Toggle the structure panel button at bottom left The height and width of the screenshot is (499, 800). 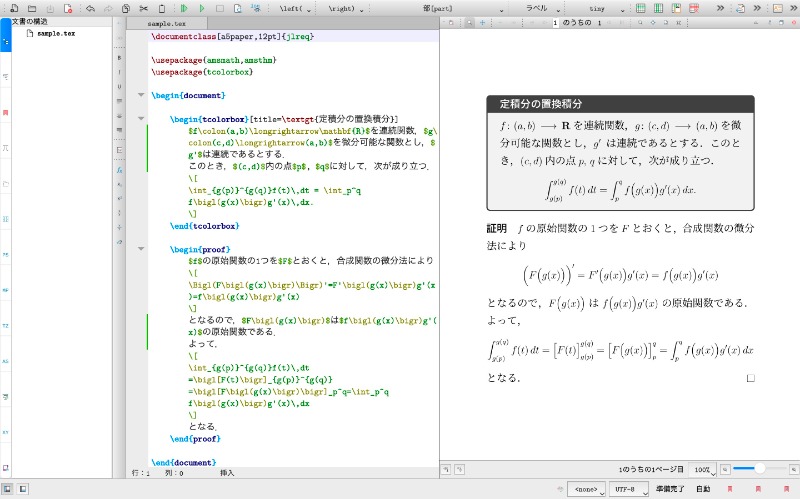coord(8,489)
